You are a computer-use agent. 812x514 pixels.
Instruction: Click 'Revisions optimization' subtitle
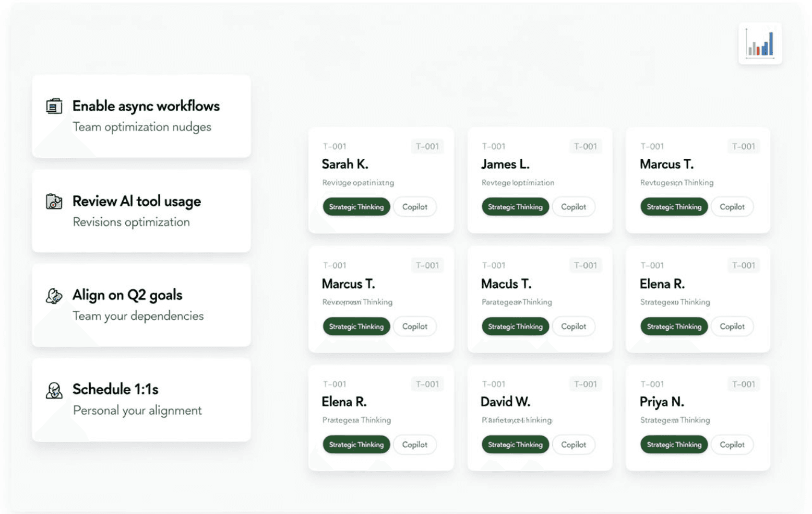point(132,222)
